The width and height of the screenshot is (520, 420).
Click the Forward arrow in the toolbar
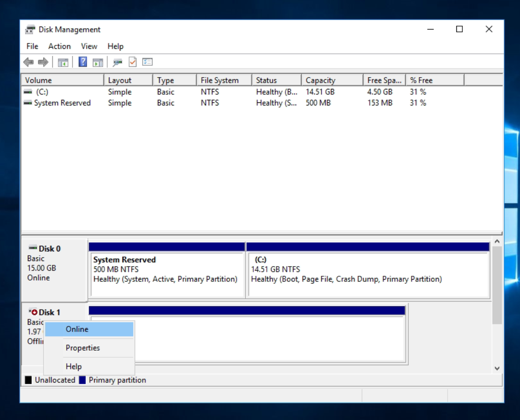point(43,62)
